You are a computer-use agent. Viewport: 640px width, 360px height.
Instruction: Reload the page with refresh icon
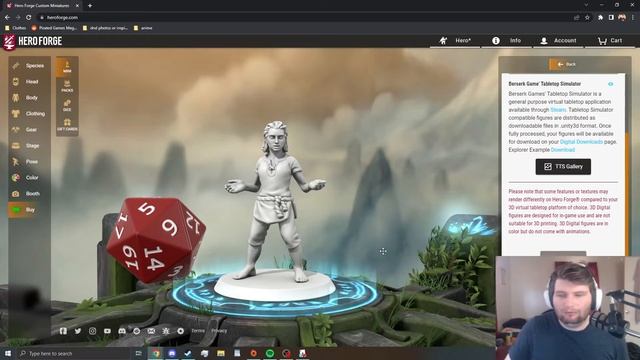(29, 18)
